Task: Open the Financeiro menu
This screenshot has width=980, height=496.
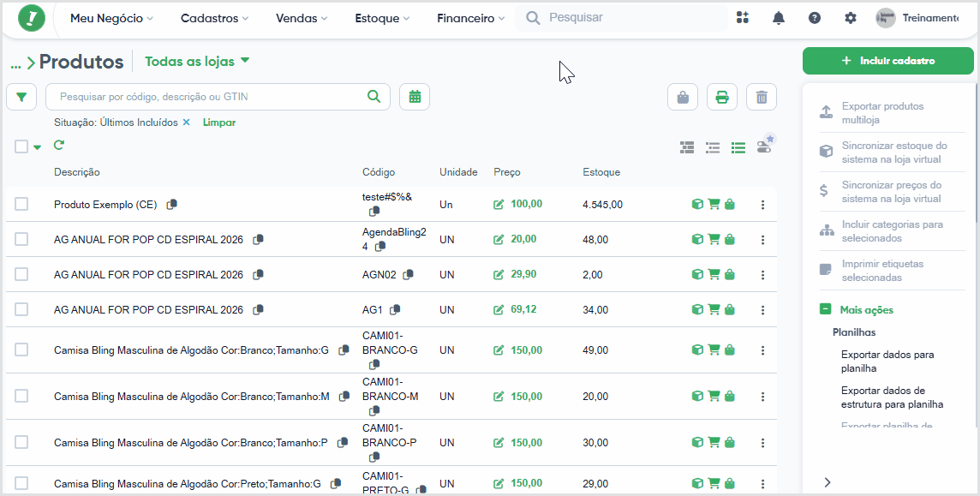Action: [470, 18]
